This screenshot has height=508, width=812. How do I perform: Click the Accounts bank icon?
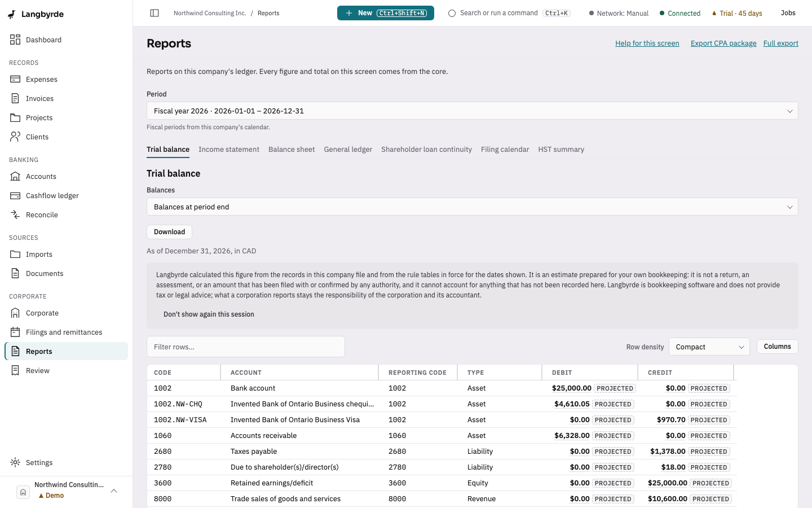[15, 176]
